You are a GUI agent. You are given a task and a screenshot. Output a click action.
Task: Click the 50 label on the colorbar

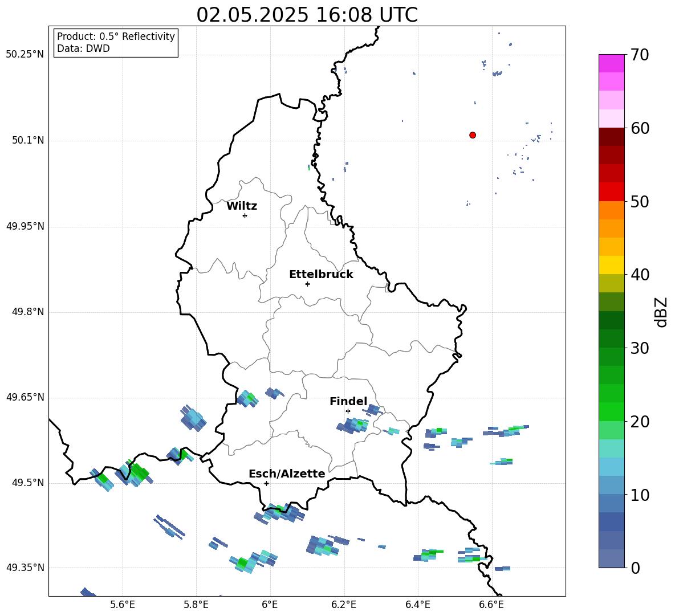(640, 201)
